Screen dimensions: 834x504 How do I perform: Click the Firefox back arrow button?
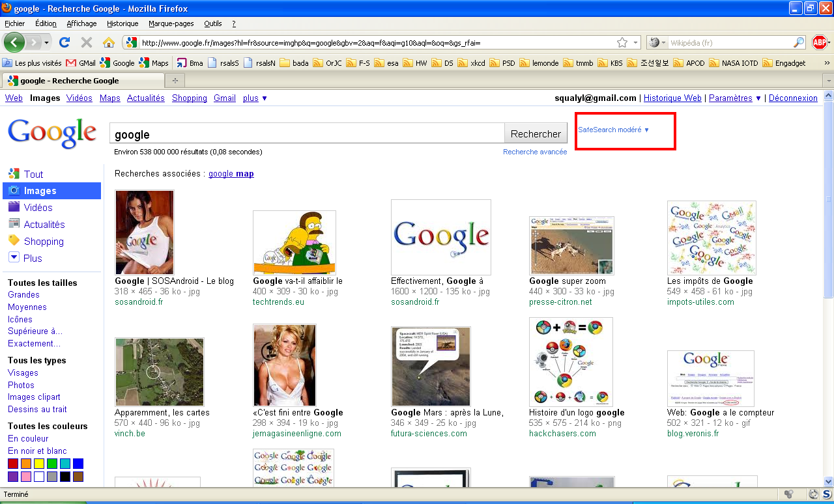[14, 42]
